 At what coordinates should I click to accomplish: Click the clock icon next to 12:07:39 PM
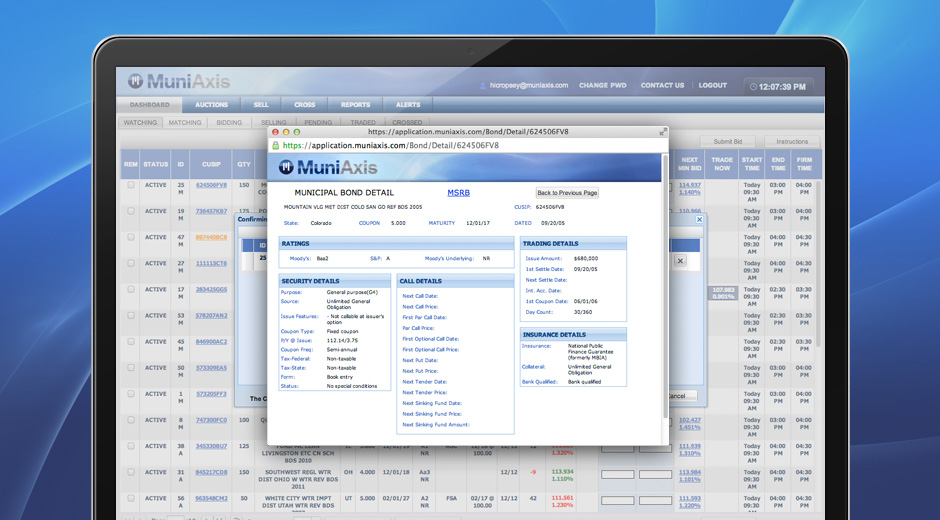753,87
